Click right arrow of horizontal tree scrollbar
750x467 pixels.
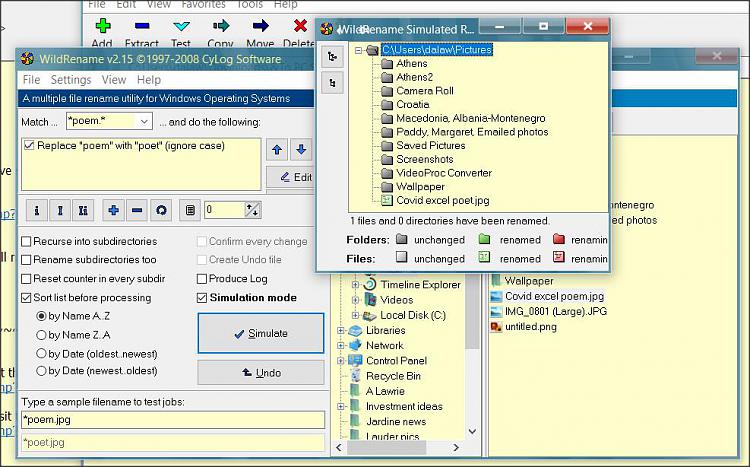point(456,447)
